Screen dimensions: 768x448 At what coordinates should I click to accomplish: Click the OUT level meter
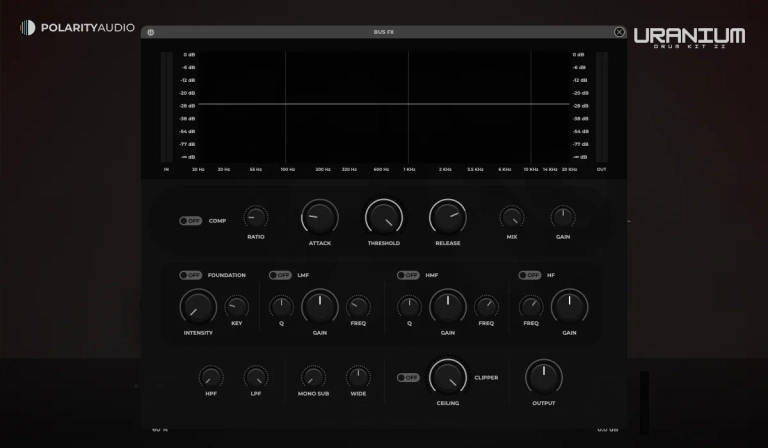point(601,107)
